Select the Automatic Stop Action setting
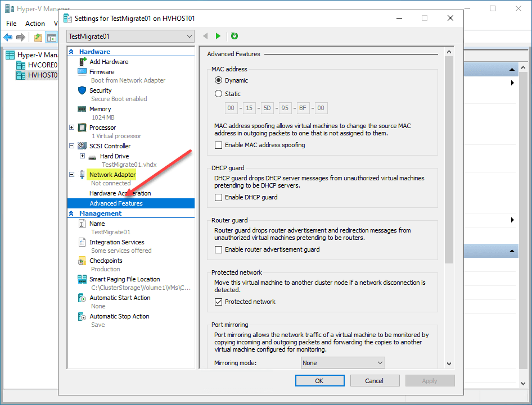 [119, 316]
